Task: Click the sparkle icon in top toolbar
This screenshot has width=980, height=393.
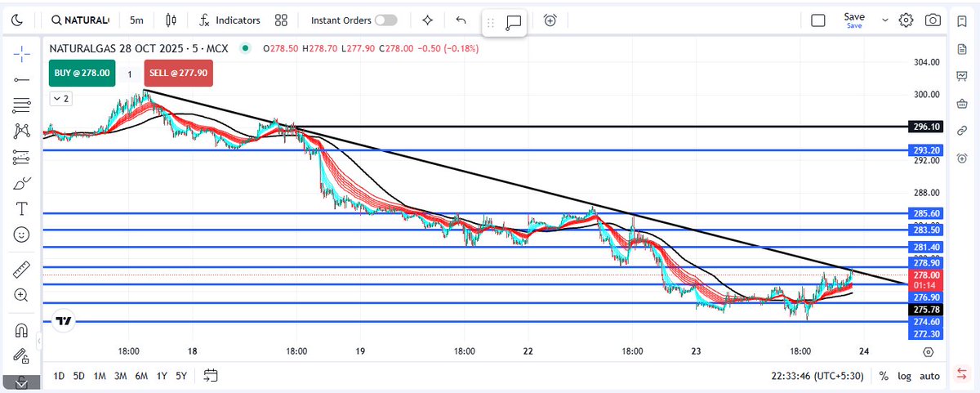Action: click(x=427, y=20)
